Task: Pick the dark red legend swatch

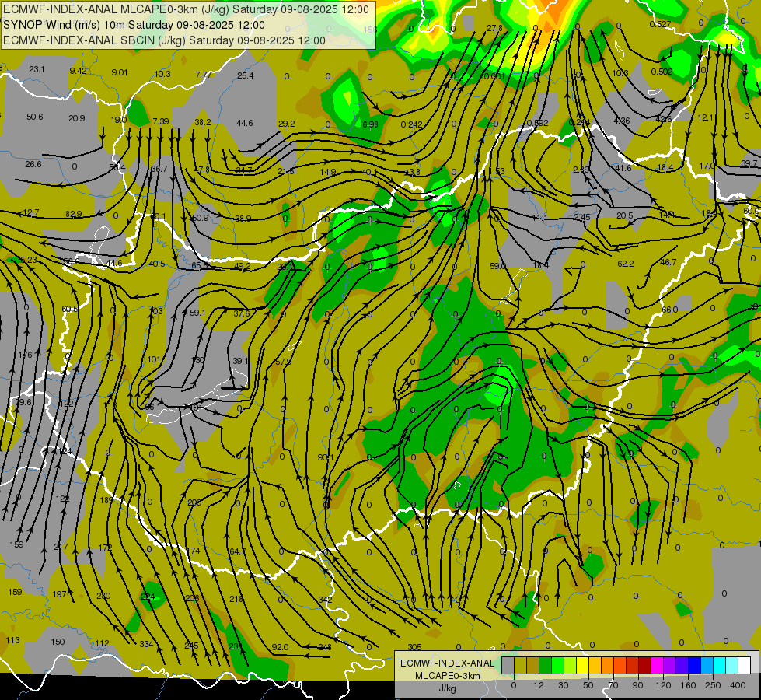Action: click(644, 666)
